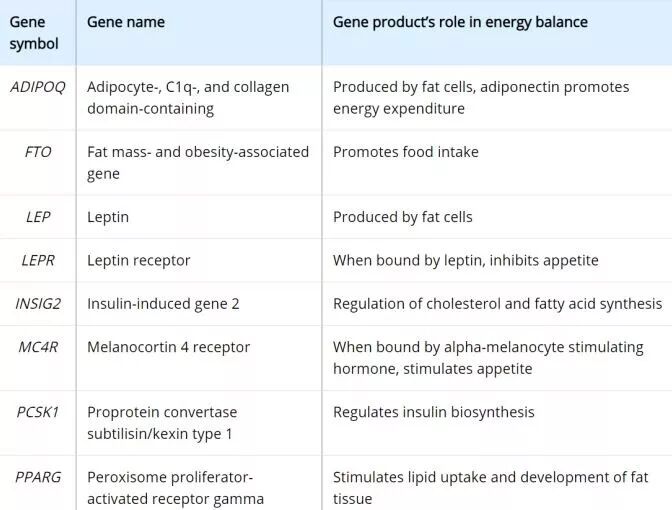Select the FTO gene symbol
Viewport: 672px width, 510px height.
(37, 152)
